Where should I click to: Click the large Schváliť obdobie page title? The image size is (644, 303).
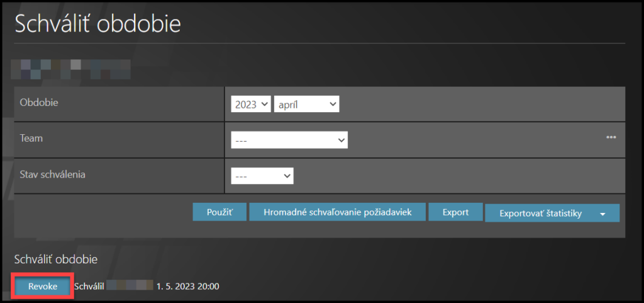point(97,24)
